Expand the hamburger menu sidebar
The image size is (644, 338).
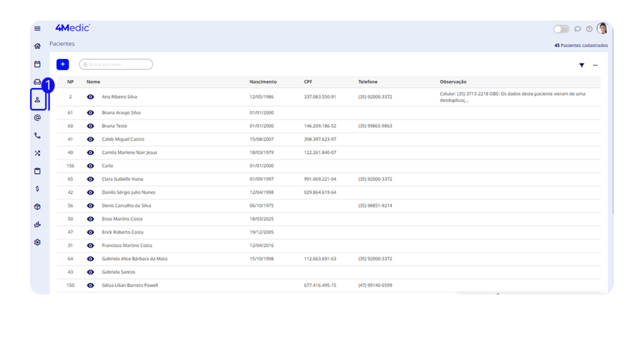tap(37, 28)
